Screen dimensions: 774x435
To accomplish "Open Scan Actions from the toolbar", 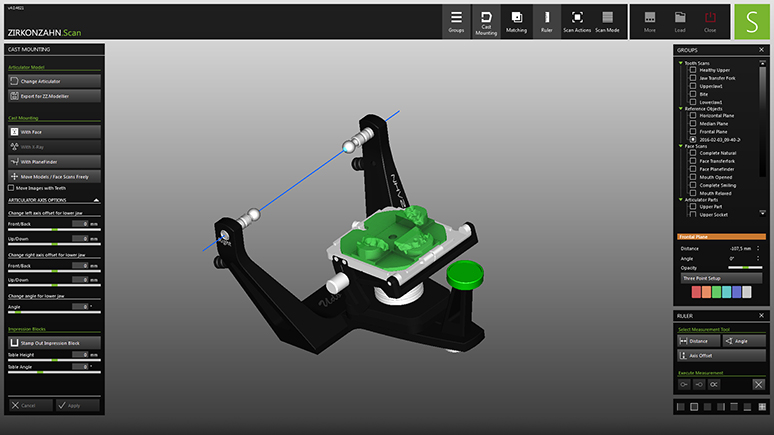I will (x=577, y=21).
